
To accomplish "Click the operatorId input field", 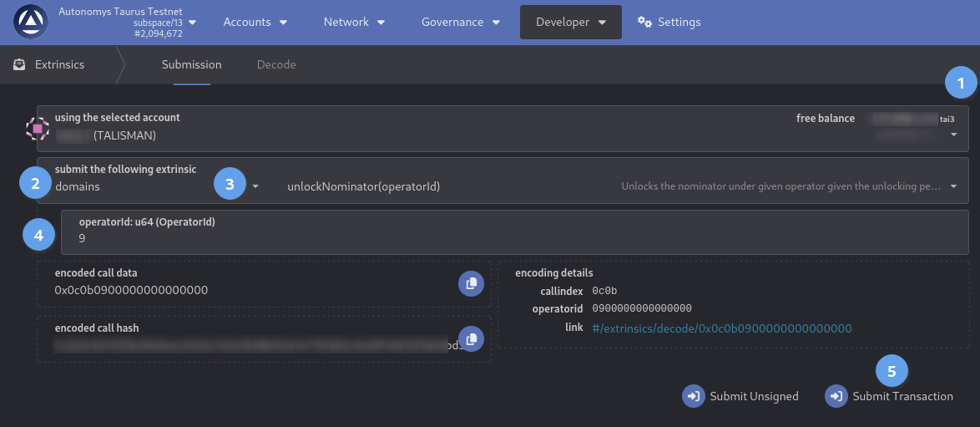I will coord(501,238).
